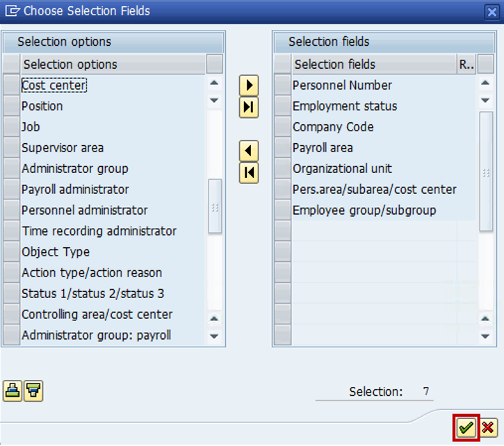Screen dimensions: 504x446
Task: Click the single right arrow transfer button
Action: 248,85
